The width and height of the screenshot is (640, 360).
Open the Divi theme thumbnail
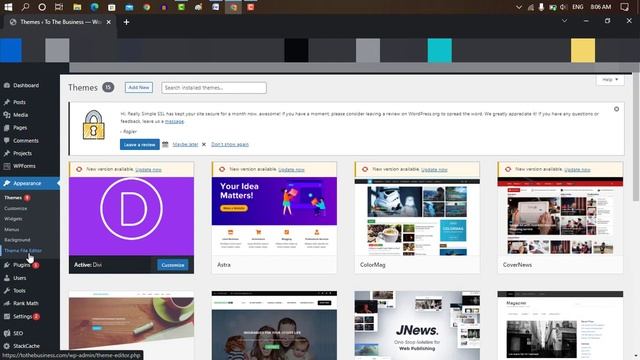click(x=131, y=216)
